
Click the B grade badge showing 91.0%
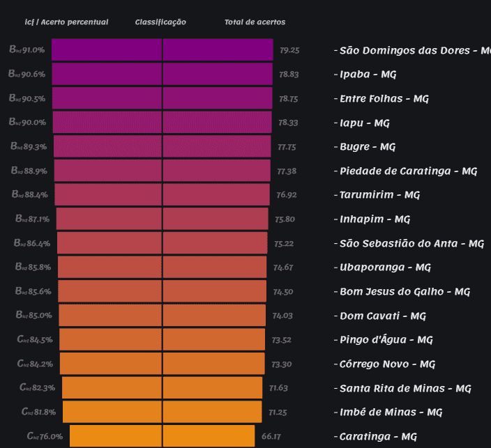[27, 50]
